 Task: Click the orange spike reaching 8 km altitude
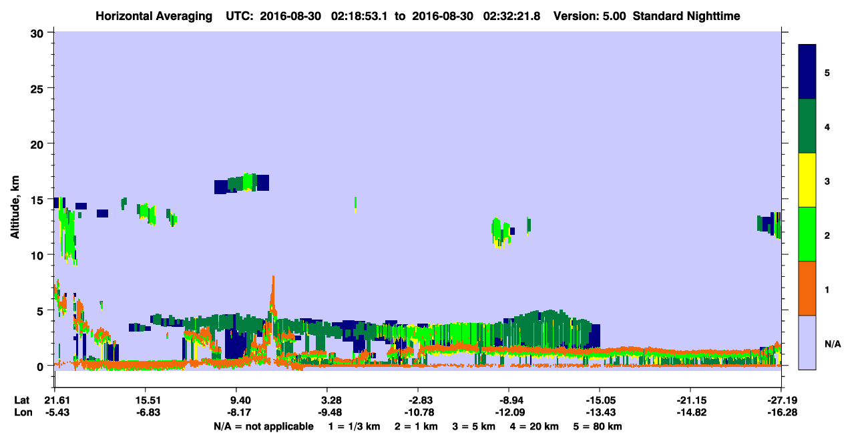[x=272, y=294]
